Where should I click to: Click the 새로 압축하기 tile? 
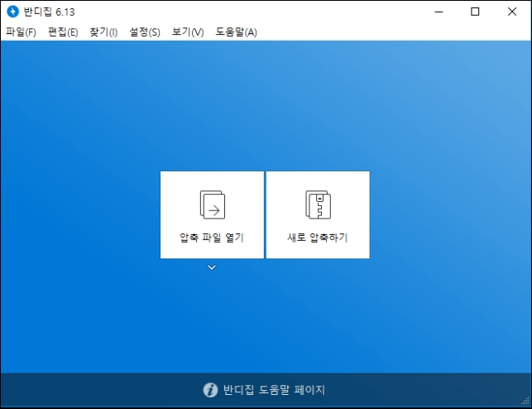point(318,215)
